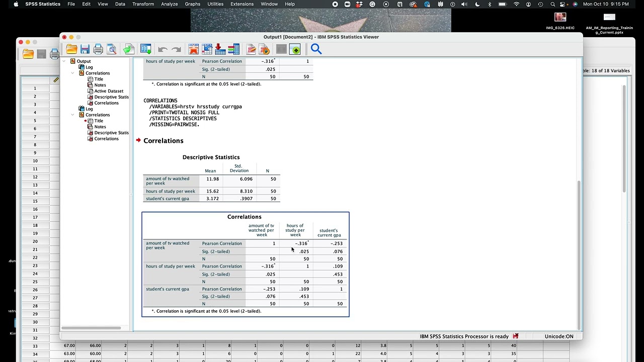Click the SPSS Statistics app menu
The height and width of the screenshot is (362, 644).
pos(43,4)
